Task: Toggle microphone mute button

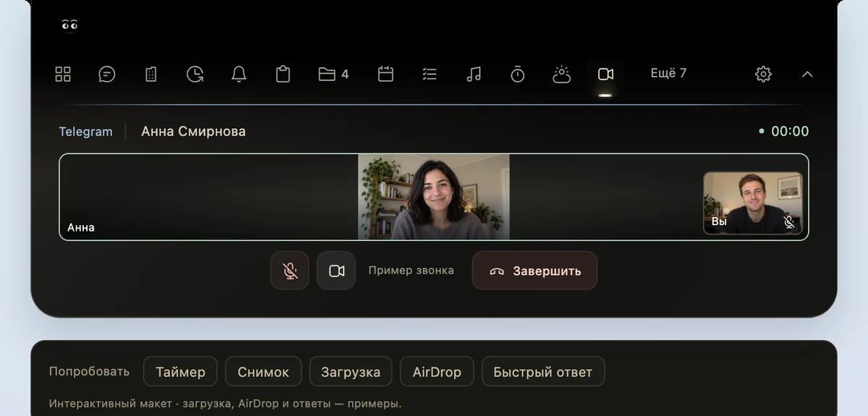Action: pyautogui.click(x=290, y=271)
